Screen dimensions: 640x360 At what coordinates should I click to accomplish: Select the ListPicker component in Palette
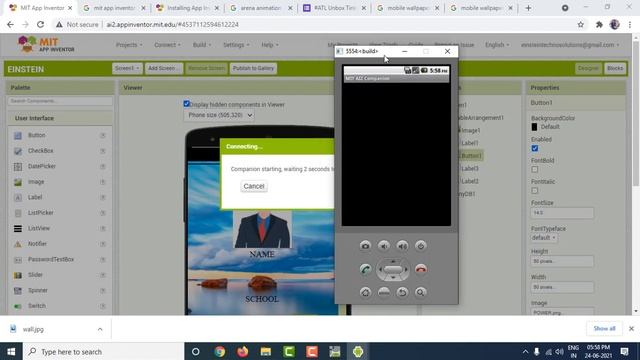tap(40, 213)
